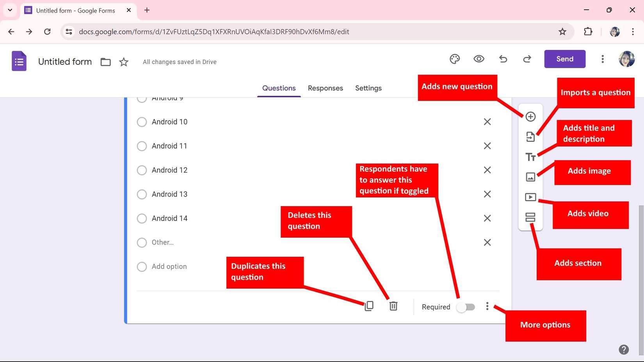Select the Android 12 radio option
The image size is (644, 362).
142,170
